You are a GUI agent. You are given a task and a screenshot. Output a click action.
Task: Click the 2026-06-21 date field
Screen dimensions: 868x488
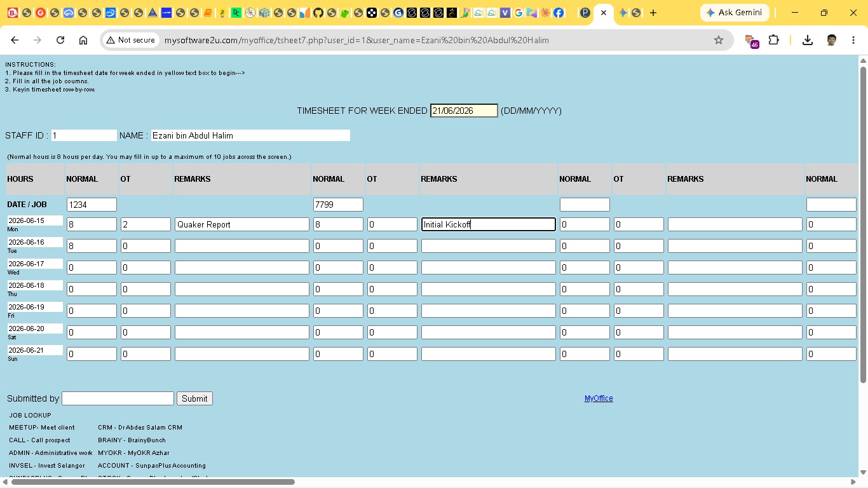pyautogui.click(x=35, y=350)
